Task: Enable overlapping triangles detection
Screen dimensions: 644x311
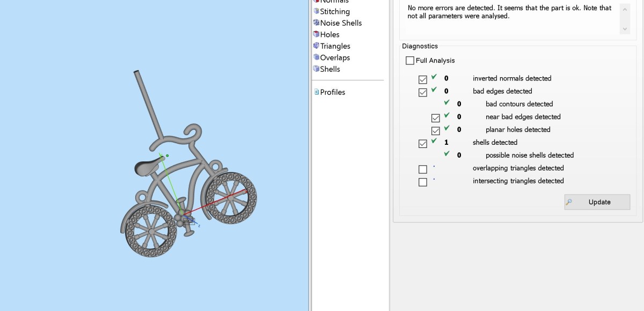Action: (x=423, y=169)
